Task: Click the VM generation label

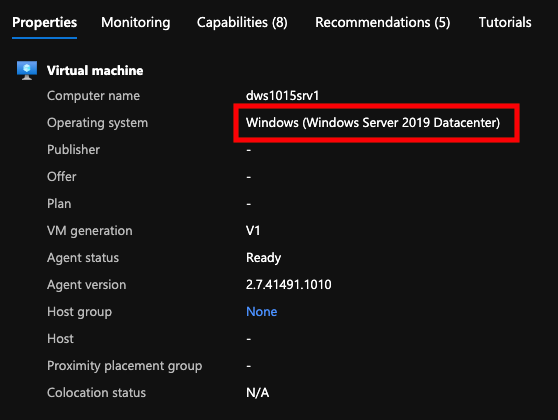Action: pyautogui.click(x=90, y=231)
